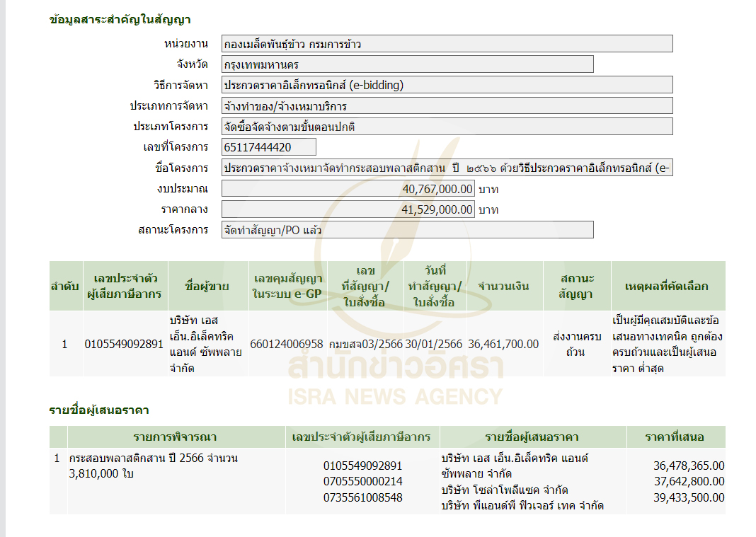Click the ราคาที่เสนอ column header
Viewport: 756px width, 537px height.
click(674, 437)
